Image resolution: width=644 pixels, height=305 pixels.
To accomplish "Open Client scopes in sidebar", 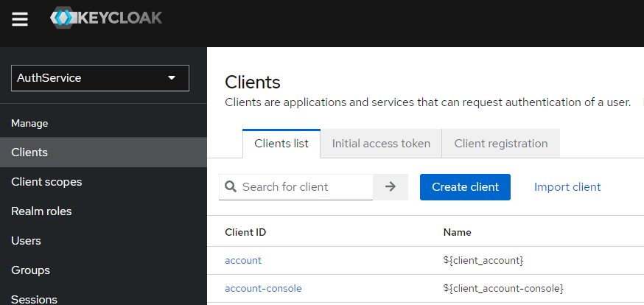I will 103,182.
